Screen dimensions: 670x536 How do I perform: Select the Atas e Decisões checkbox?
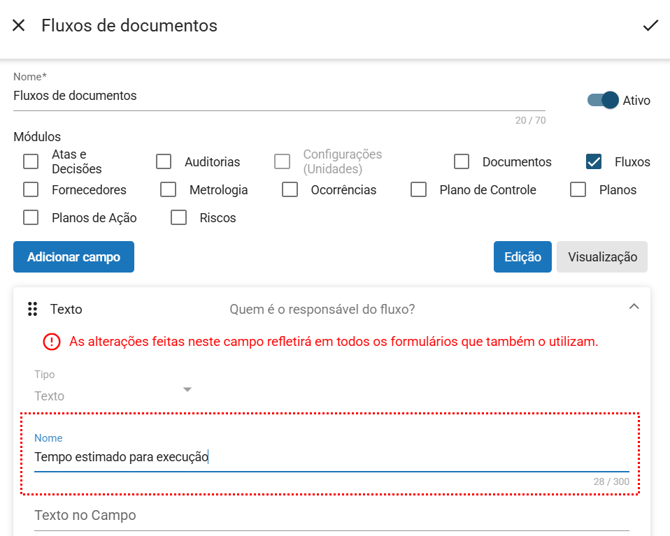[x=31, y=162]
